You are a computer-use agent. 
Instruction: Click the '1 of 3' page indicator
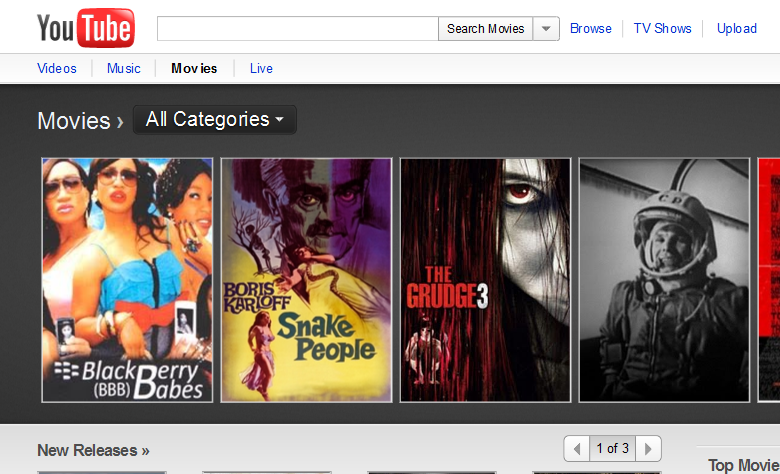point(612,449)
